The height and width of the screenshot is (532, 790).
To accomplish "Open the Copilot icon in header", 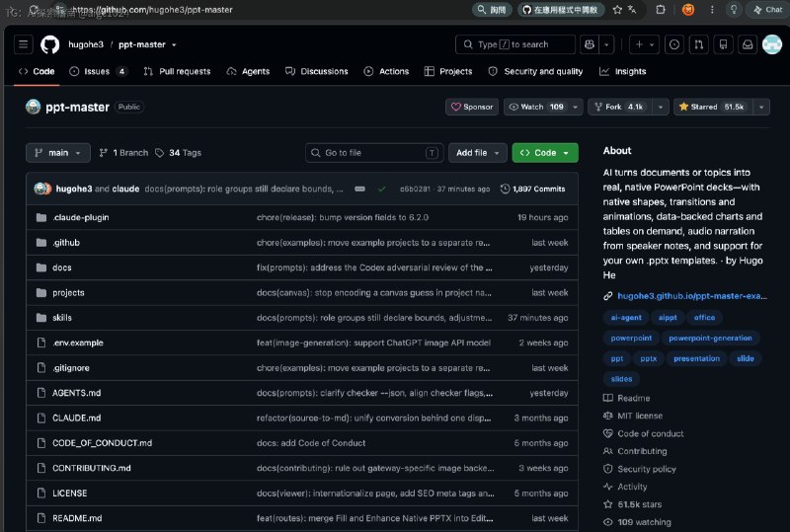I will [590, 44].
